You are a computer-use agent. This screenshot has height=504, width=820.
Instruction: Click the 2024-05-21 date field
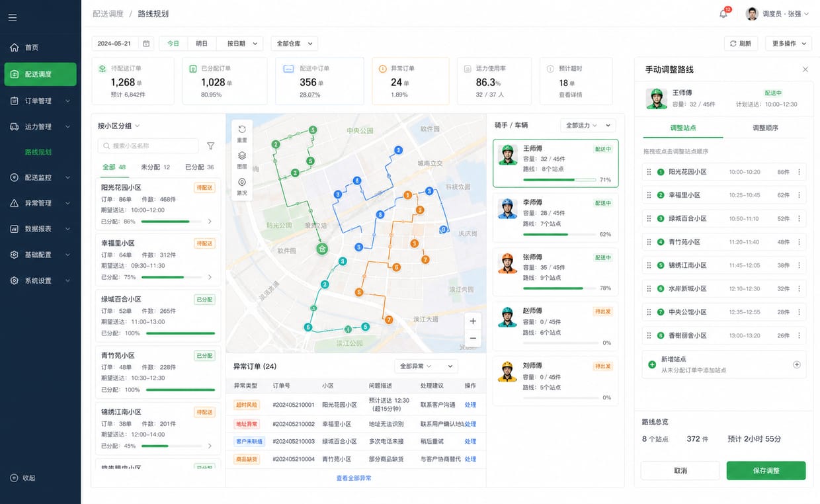[123, 44]
